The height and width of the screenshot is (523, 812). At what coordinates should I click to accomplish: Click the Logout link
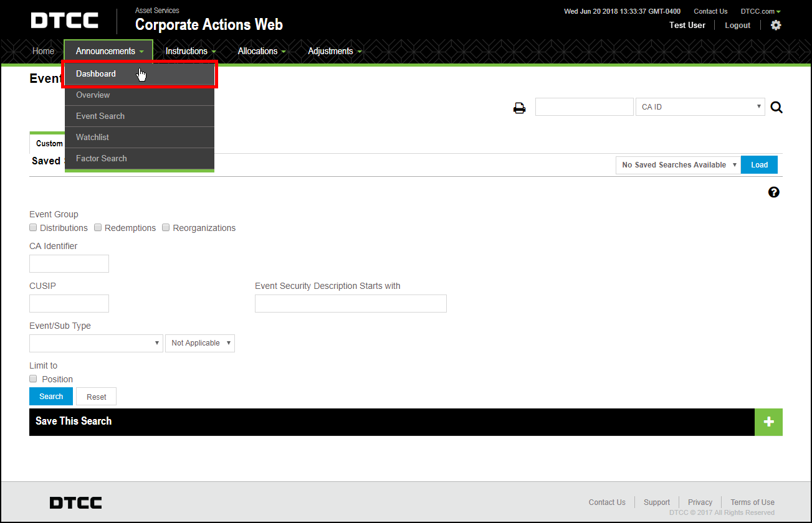pyautogui.click(x=737, y=26)
